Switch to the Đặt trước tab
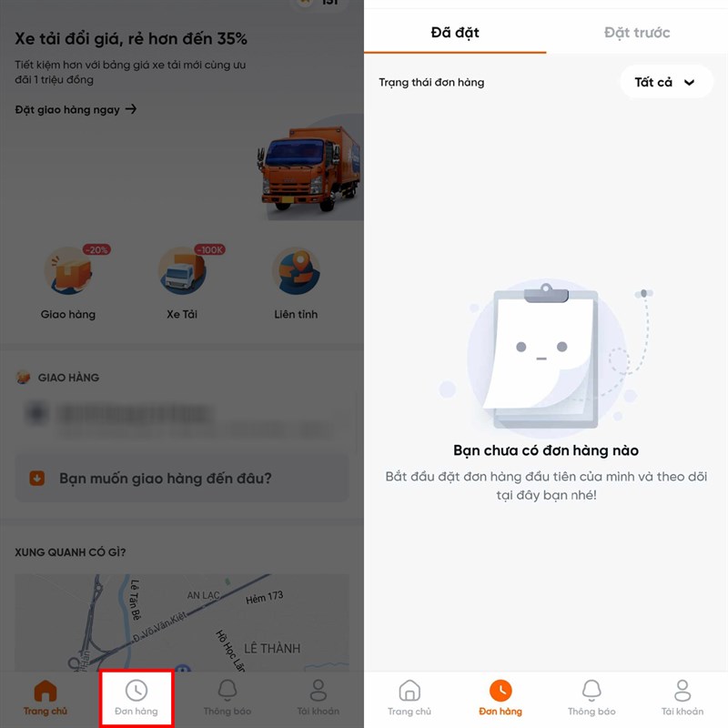728x728 pixels. (637, 33)
